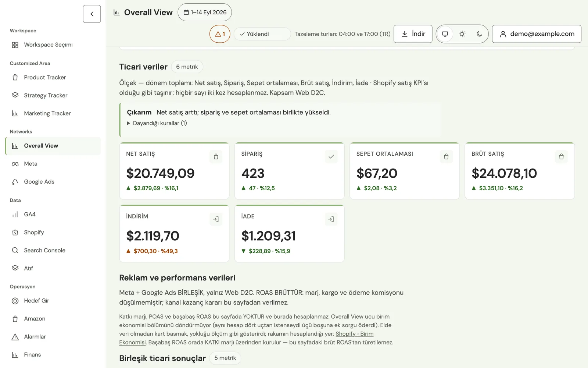Select Overall View in Networks

53,146
